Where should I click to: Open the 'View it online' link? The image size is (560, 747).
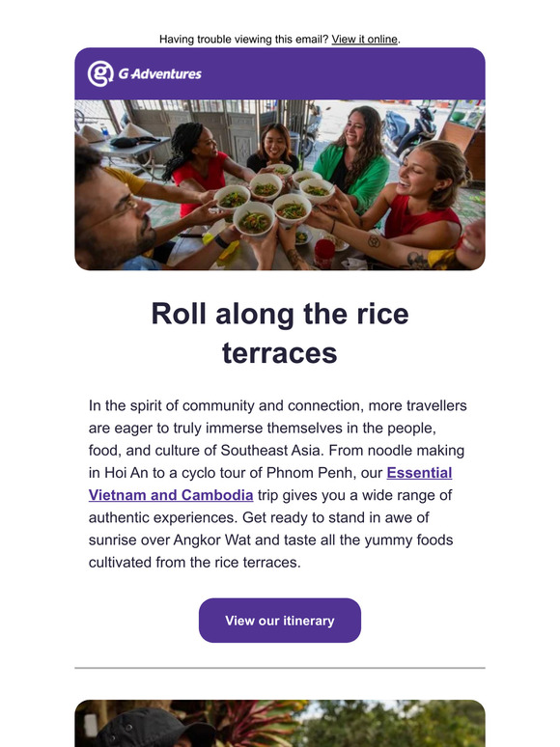click(365, 39)
